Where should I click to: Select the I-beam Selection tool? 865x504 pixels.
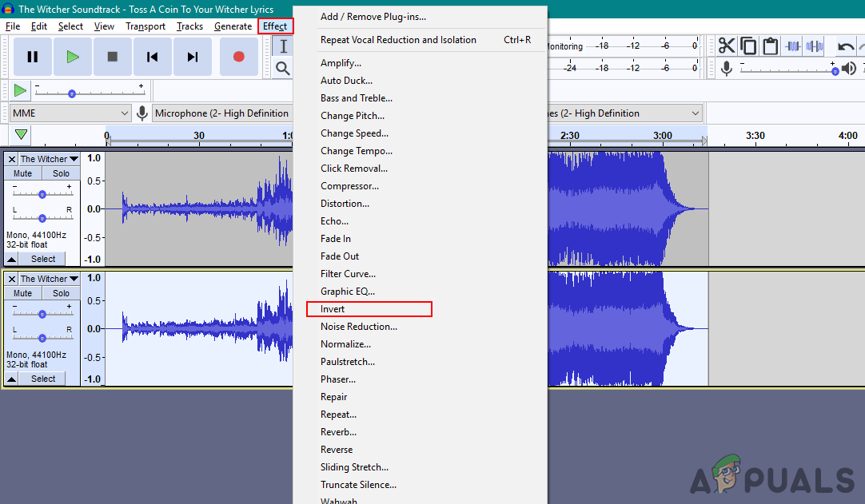point(283,46)
